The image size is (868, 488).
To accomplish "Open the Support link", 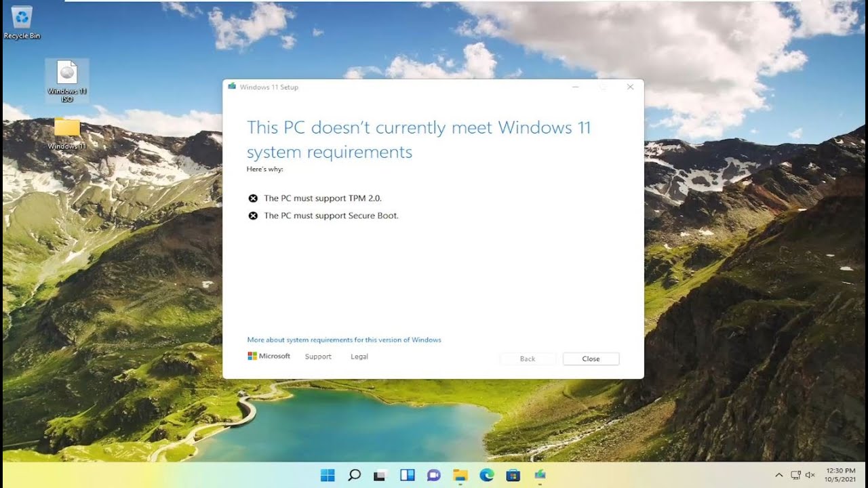I will tap(318, 357).
